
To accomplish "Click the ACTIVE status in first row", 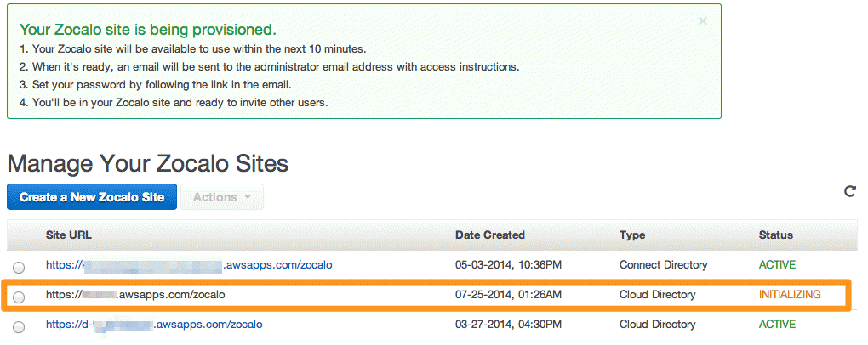I will [x=777, y=265].
